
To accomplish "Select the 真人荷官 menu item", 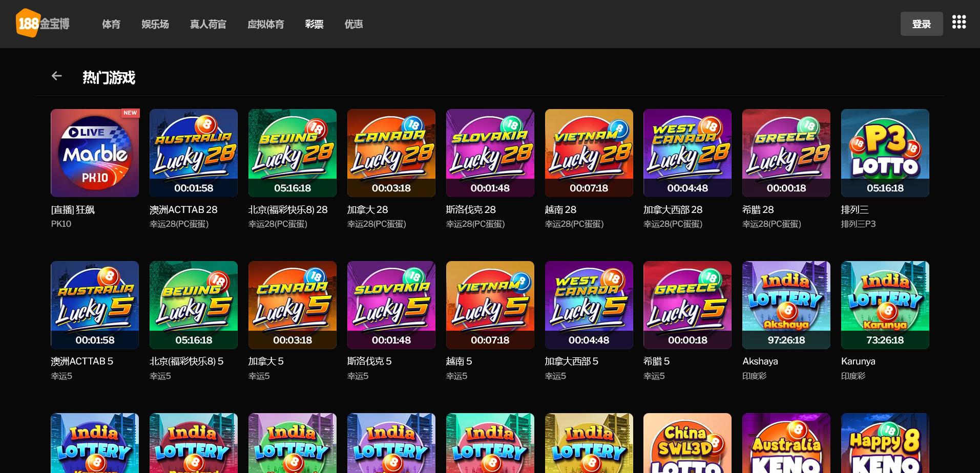I will [208, 24].
